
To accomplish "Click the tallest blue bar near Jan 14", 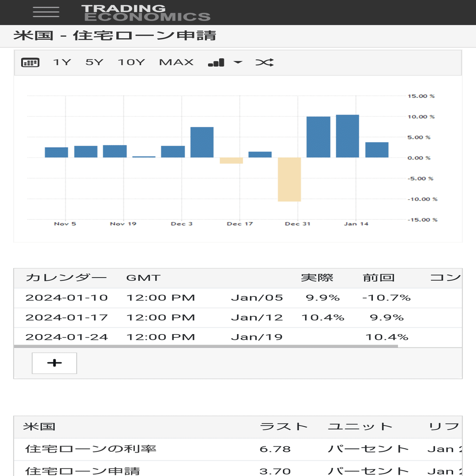I will [x=347, y=136].
